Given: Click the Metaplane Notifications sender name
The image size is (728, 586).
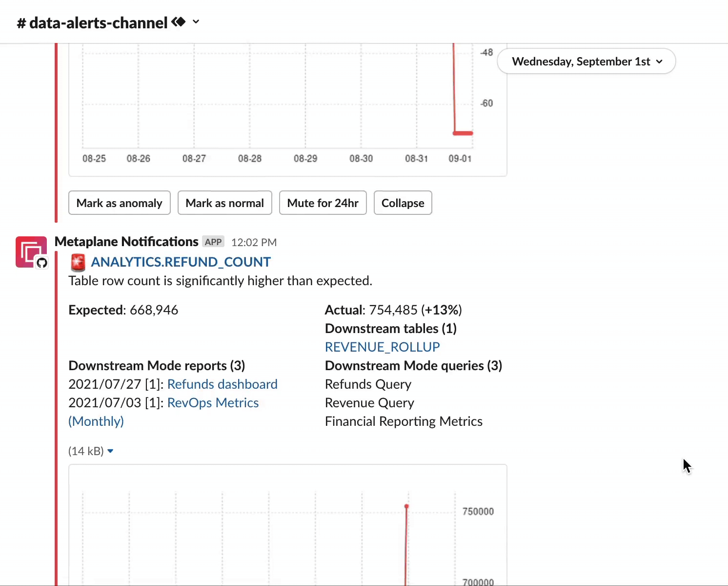Looking at the screenshot, I should click(126, 242).
